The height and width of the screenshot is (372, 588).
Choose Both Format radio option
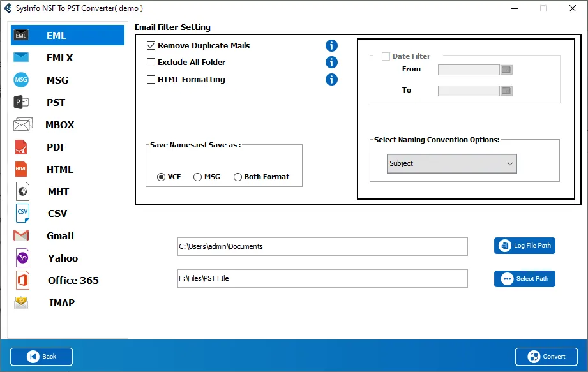(x=238, y=177)
